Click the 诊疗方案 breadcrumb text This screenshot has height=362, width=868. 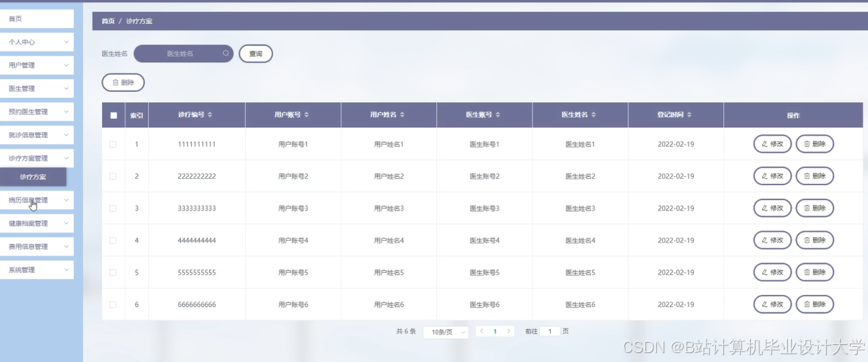(x=139, y=21)
